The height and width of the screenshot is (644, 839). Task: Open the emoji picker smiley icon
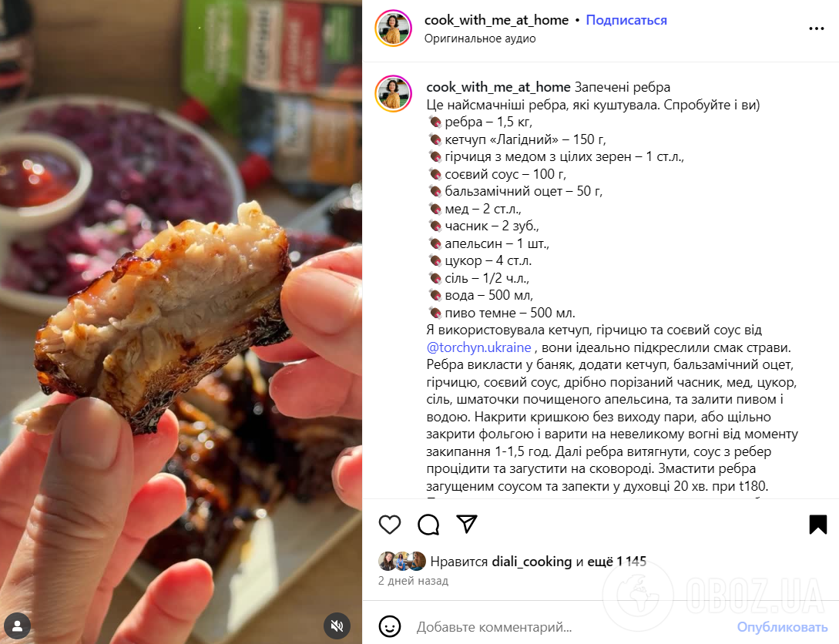[x=390, y=626]
